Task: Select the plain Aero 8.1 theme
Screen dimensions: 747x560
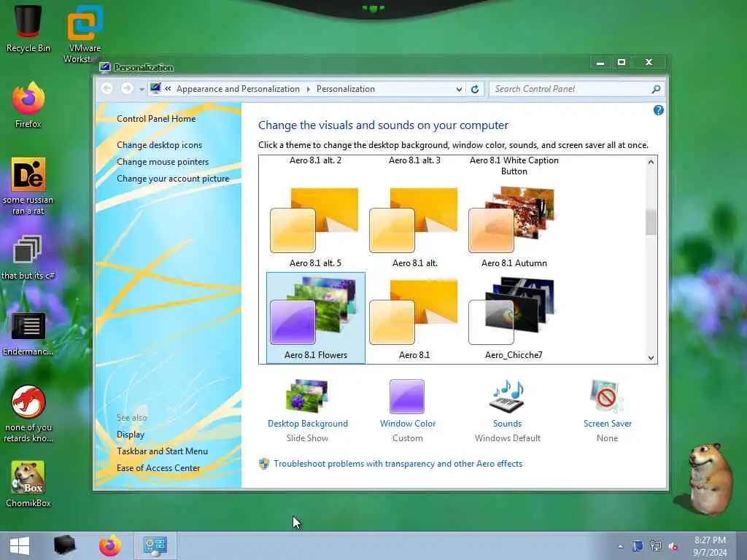Action: 414,318
